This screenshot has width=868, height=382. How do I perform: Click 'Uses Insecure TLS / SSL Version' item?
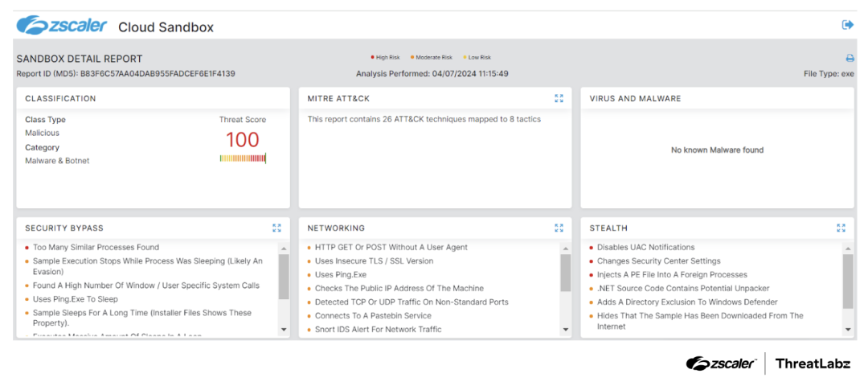[x=374, y=261]
